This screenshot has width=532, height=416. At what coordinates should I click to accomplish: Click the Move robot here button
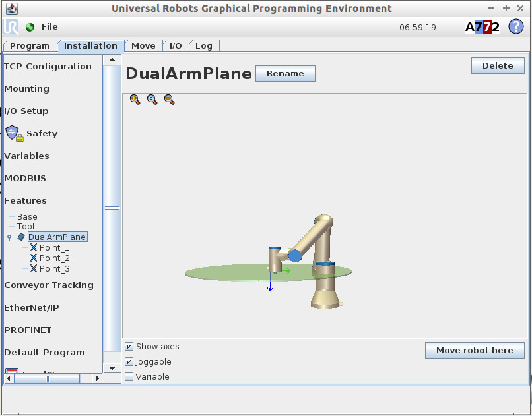pos(475,350)
